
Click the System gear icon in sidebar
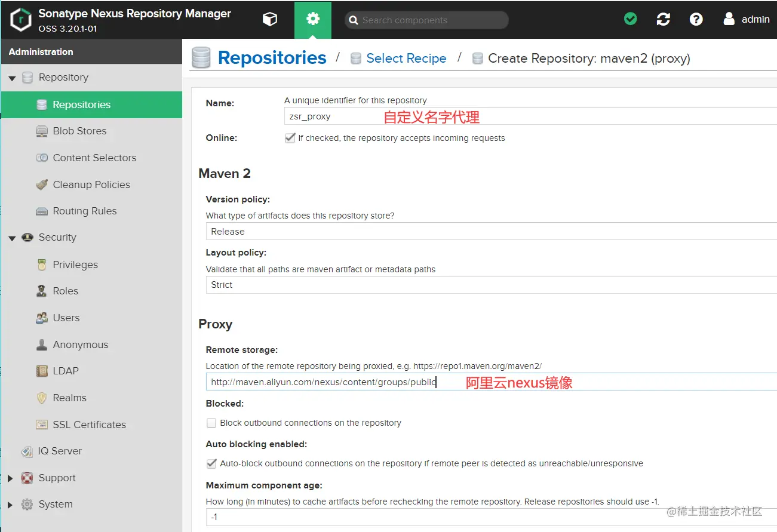[27, 505]
